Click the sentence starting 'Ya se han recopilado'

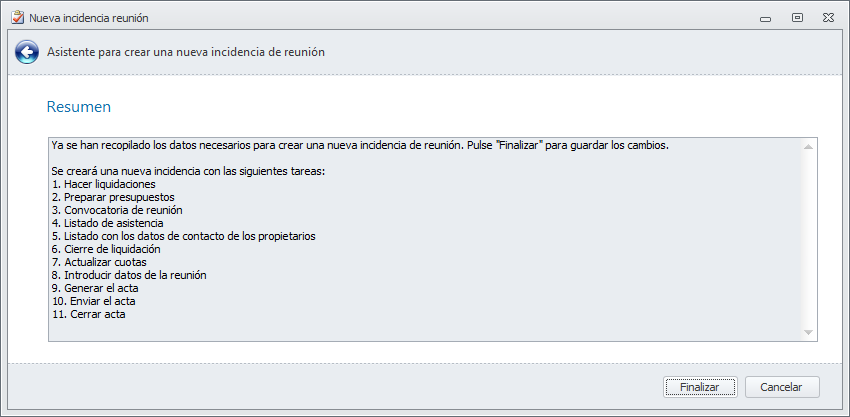[x=360, y=146]
